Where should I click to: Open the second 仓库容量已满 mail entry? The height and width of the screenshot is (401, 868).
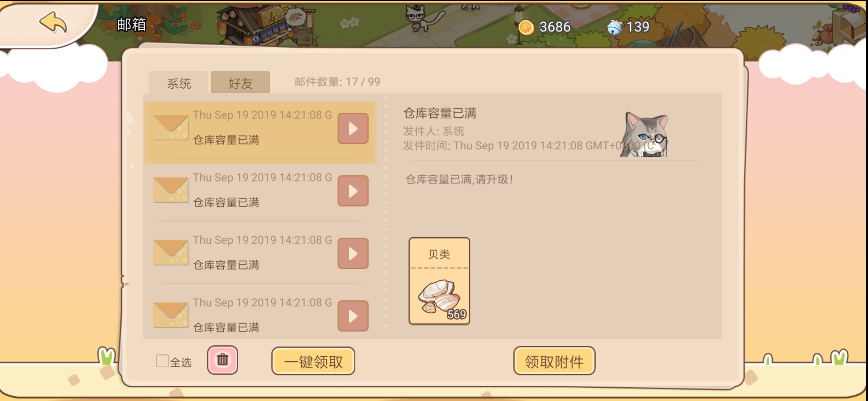[x=260, y=190]
